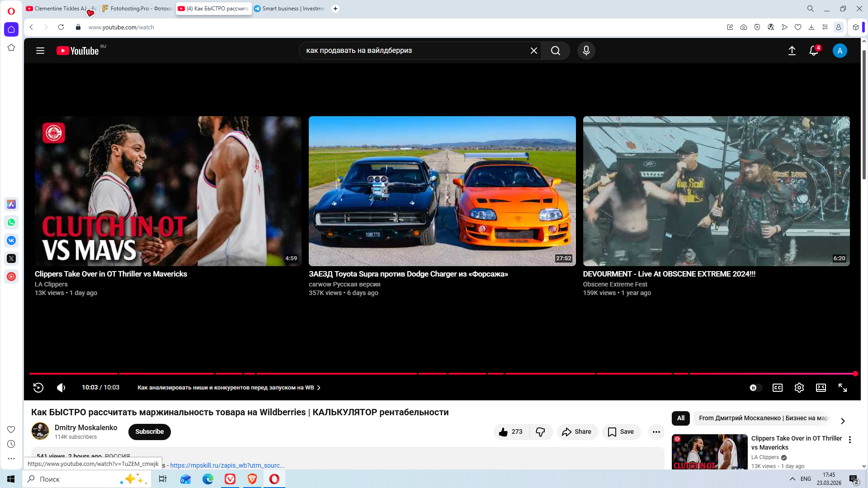Viewport: 868px width, 488px height.
Task: Open YouTube notifications bell
Action: [813, 51]
